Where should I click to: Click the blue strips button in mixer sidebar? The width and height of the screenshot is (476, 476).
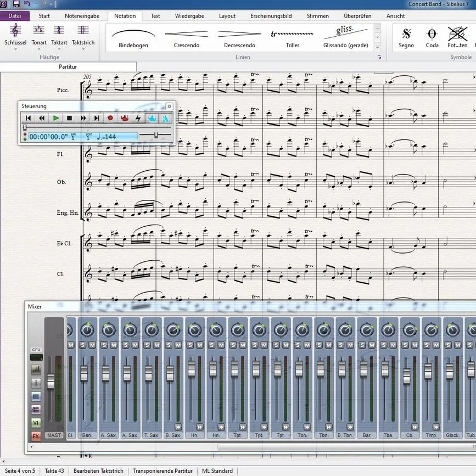tap(36, 396)
